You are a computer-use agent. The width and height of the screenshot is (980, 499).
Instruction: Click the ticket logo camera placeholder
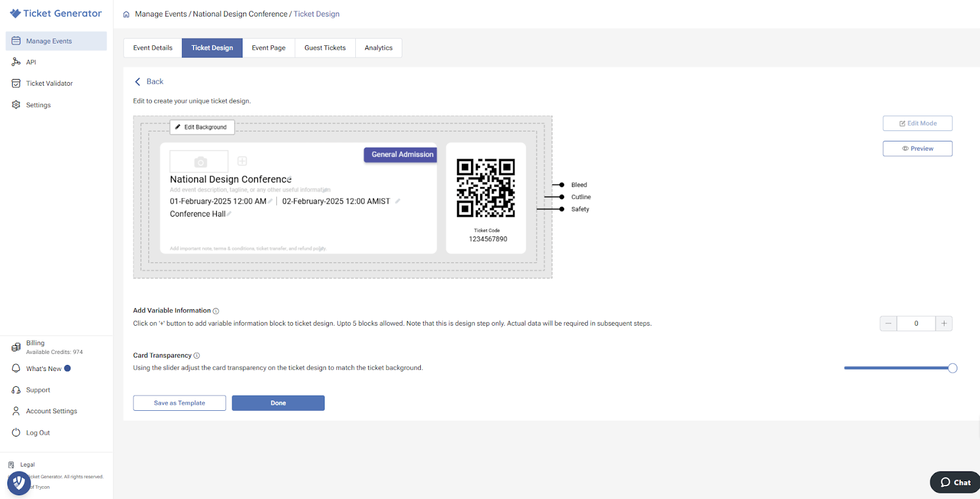tap(199, 162)
